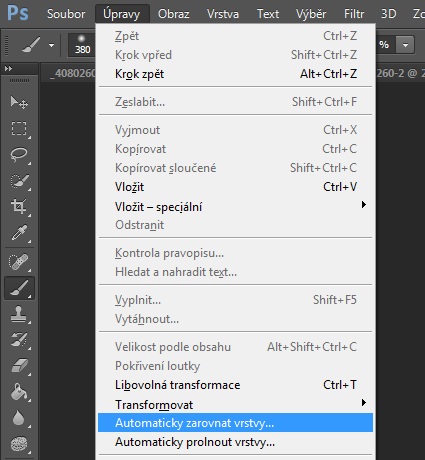Select the Paint Bucket tool

[x=19, y=392]
